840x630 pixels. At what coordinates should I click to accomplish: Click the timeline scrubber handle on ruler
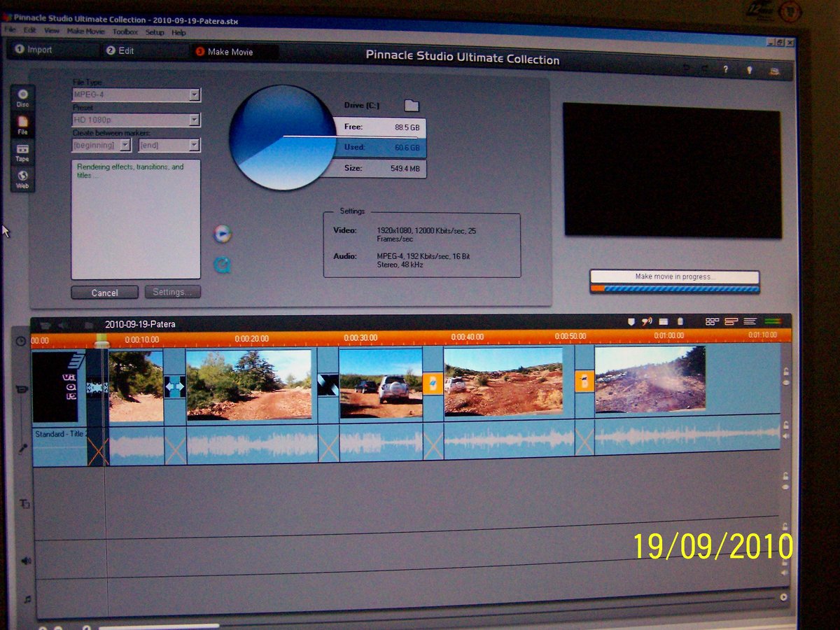click(x=101, y=339)
